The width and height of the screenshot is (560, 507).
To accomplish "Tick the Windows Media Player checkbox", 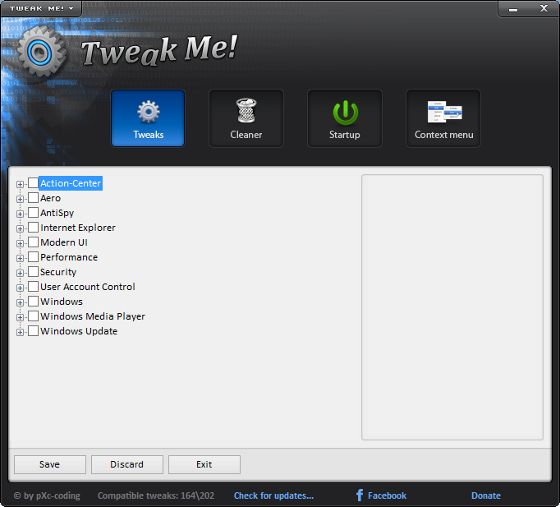I will pos(33,316).
